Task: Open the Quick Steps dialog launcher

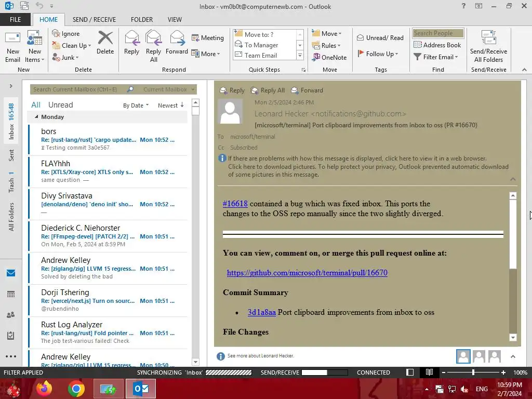Action: [303, 70]
